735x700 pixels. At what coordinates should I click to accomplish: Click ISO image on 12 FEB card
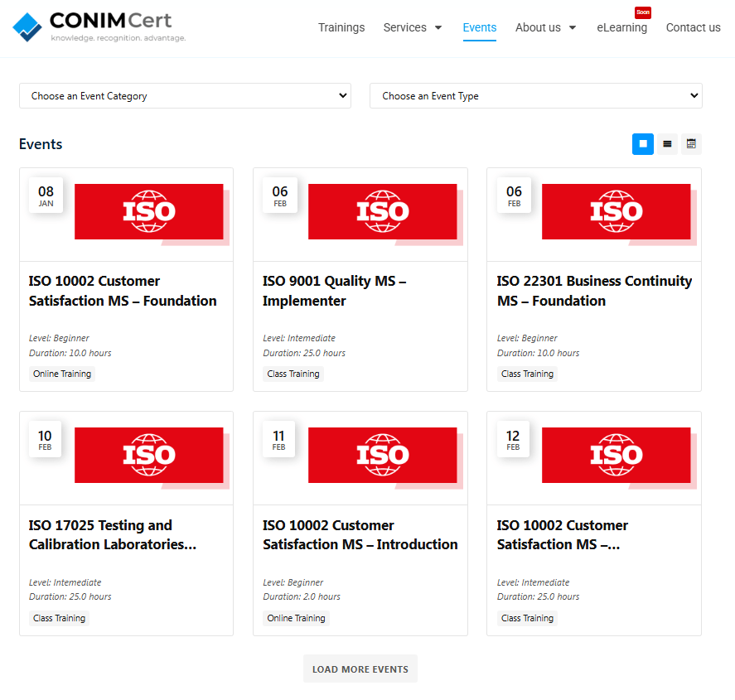(619, 458)
